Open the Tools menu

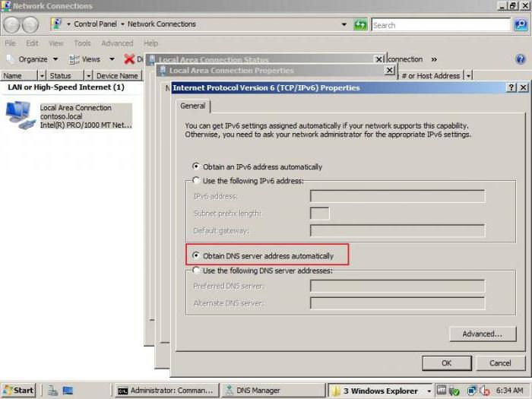[x=82, y=43]
